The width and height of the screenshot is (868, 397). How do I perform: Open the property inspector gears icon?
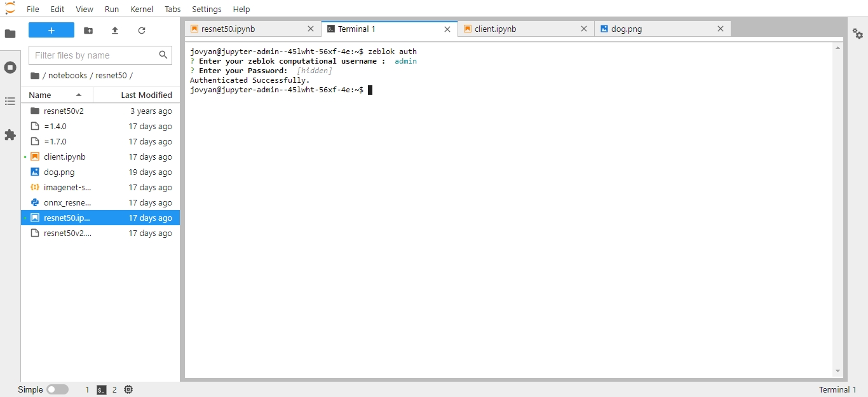pos(858,34)
